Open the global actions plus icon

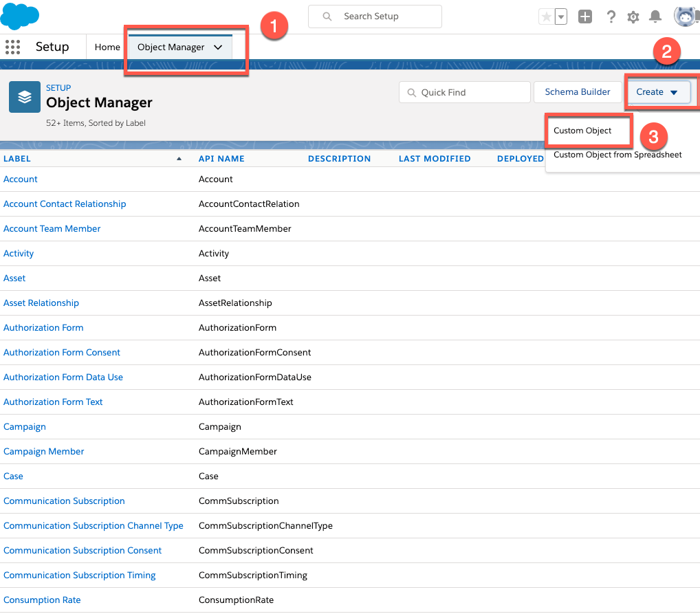(584, 17)
